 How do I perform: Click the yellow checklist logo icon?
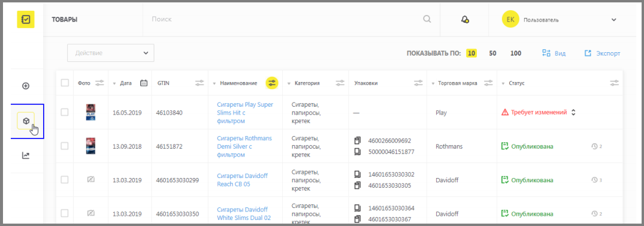pos(26,19)
